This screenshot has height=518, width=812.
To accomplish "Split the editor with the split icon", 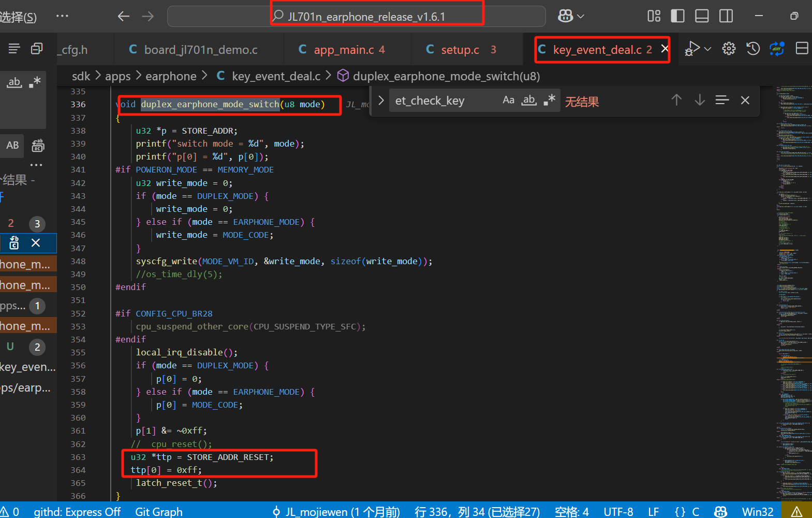I will pyautogui.click(x=802, y=49).
